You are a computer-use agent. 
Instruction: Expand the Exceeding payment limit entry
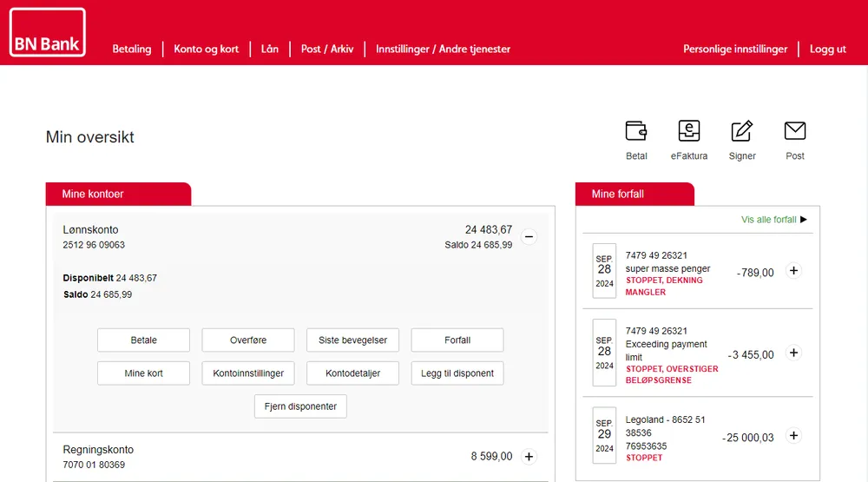coord(792,353)
